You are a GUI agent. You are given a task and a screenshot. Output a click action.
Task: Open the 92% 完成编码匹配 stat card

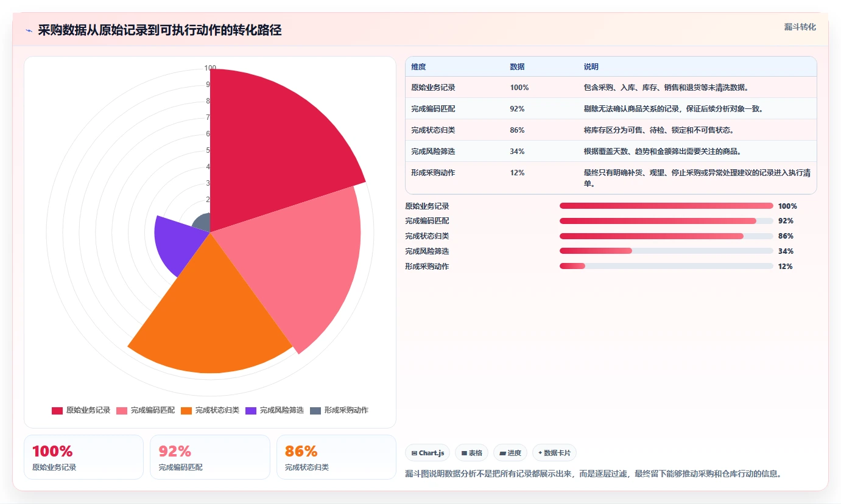(210, 457)
